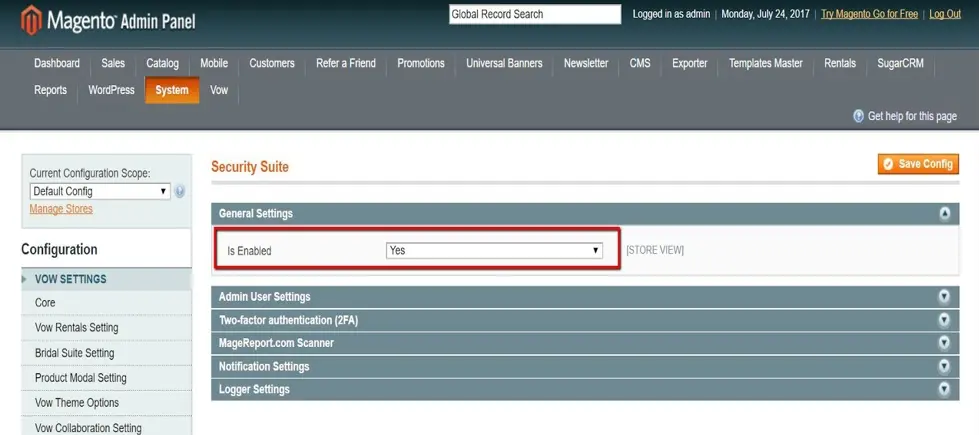Viewport: 979px width, 435px height.
Task: Open the Dashboard menu
Action: 57,63
